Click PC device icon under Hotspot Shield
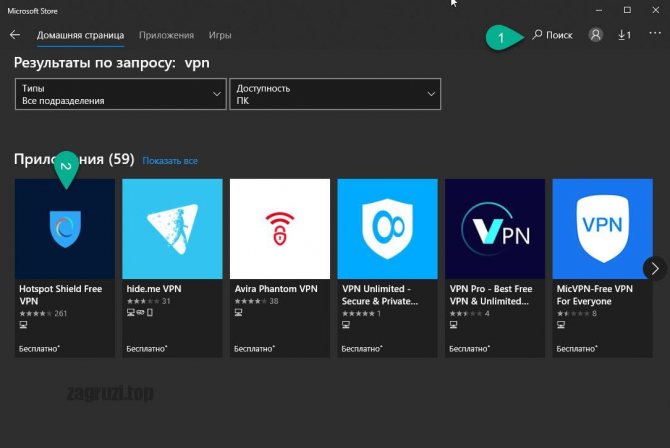Viewport: 670px width, 448px height. (24, 325)
